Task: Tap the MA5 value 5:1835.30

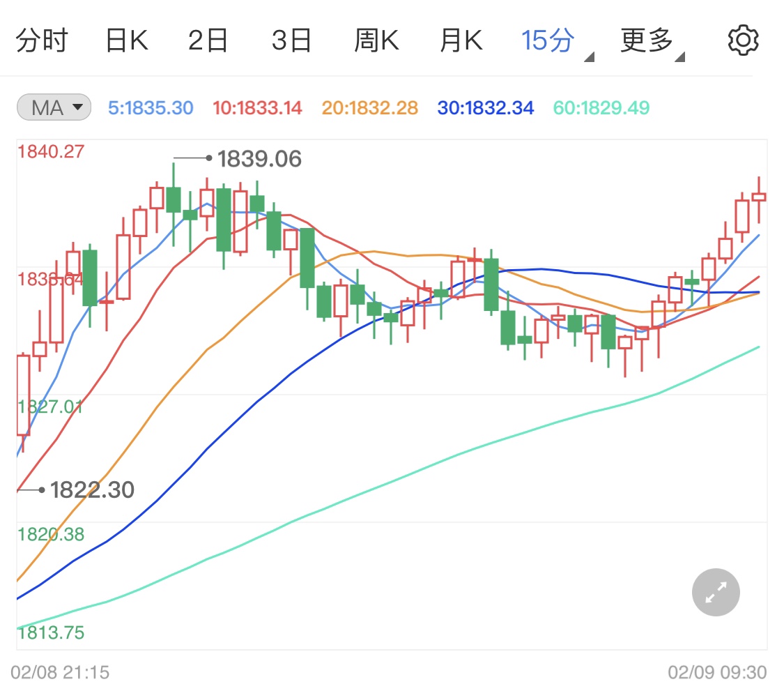Action: pos(151,107)
